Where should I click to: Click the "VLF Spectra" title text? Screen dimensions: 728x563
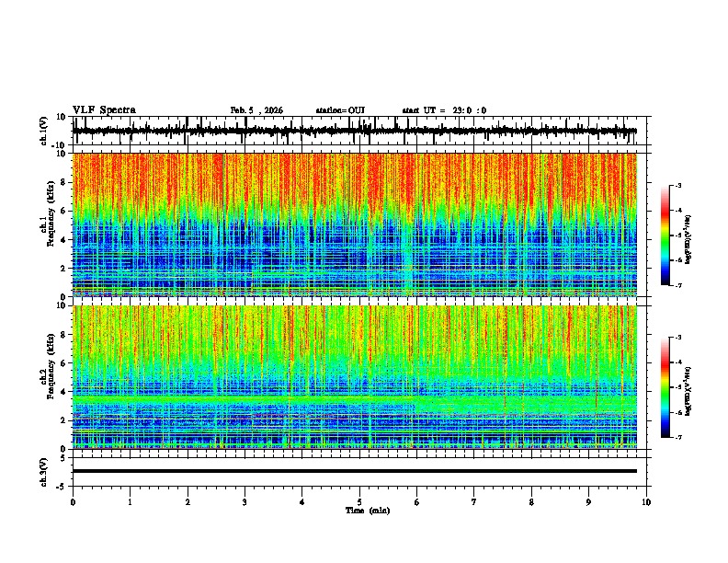(x=104, y=110)
